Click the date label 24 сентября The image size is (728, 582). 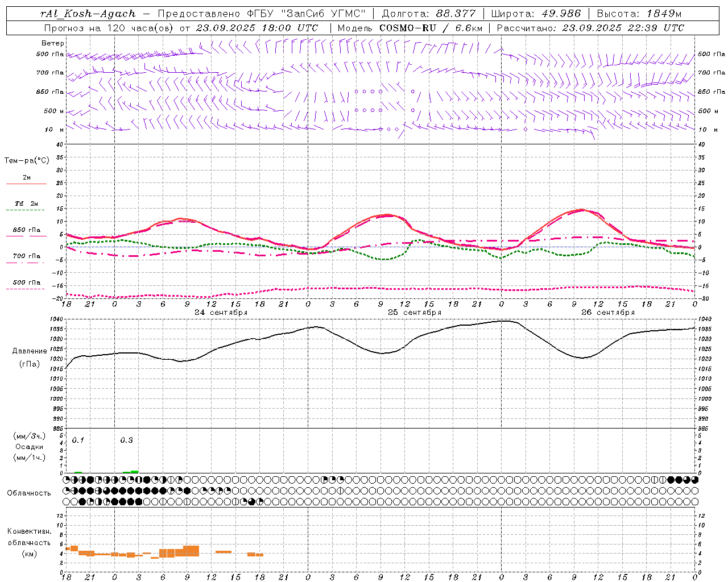coord(221,313)
